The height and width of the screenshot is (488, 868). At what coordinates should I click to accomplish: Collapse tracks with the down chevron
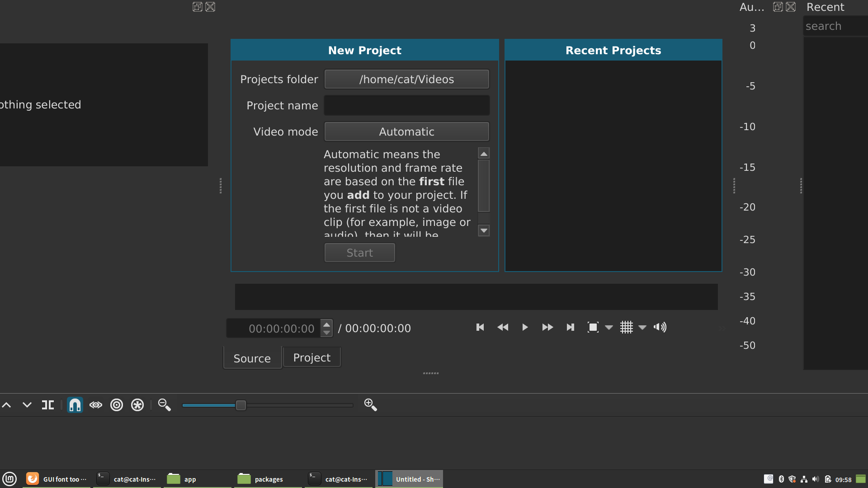coord(27,405)
